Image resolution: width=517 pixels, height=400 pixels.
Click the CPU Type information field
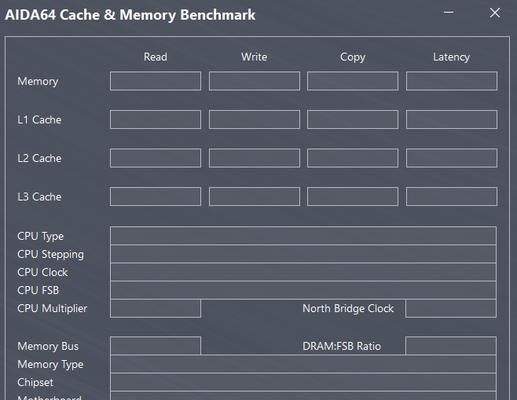click(303, 236)
